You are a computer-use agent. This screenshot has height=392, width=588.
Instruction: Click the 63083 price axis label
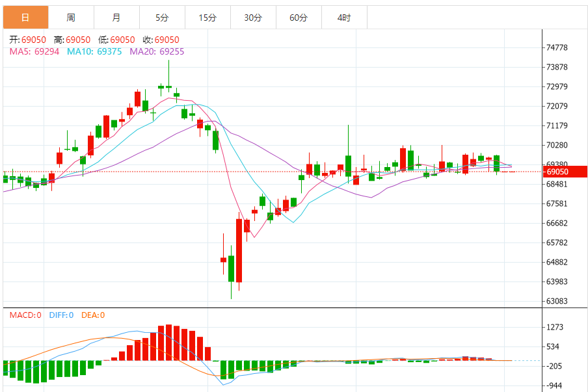pyautogui.click(x=557, y=301)
